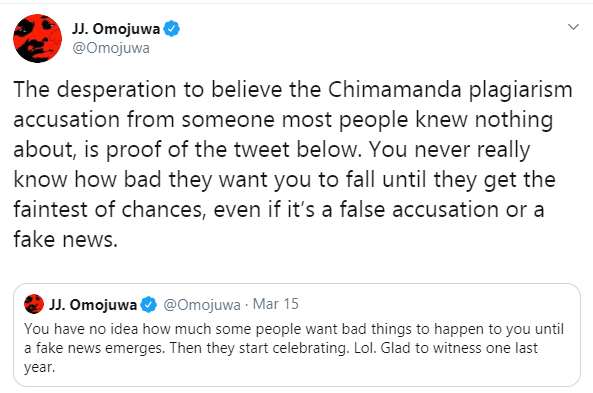
Task: Click the verified badge beside the main author name
Action: pyautogui.click(x=171, y=29)
